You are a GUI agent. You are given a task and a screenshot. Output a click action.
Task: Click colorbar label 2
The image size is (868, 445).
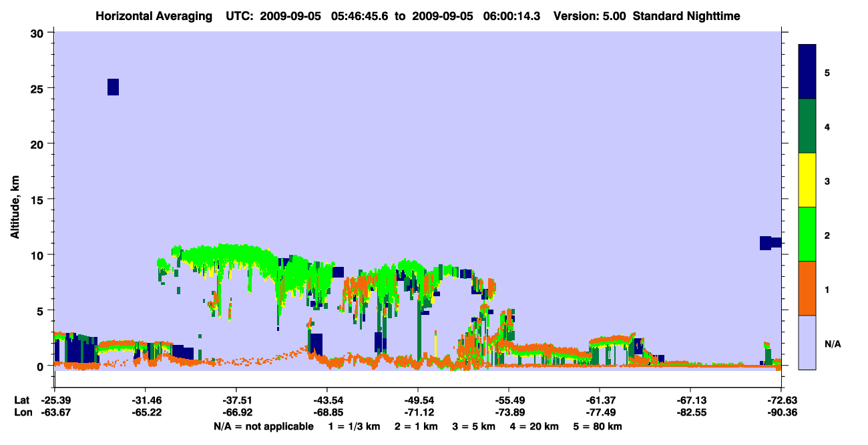tap(827, 235)
